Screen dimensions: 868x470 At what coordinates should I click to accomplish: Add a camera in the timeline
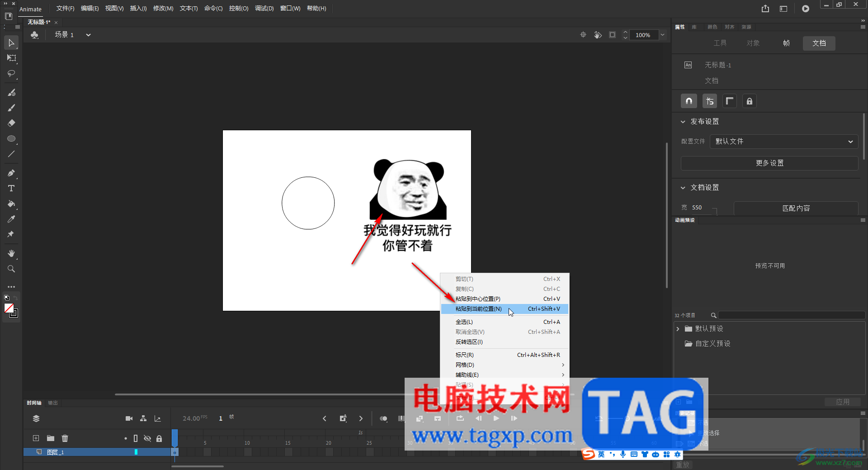click(129, 418)
